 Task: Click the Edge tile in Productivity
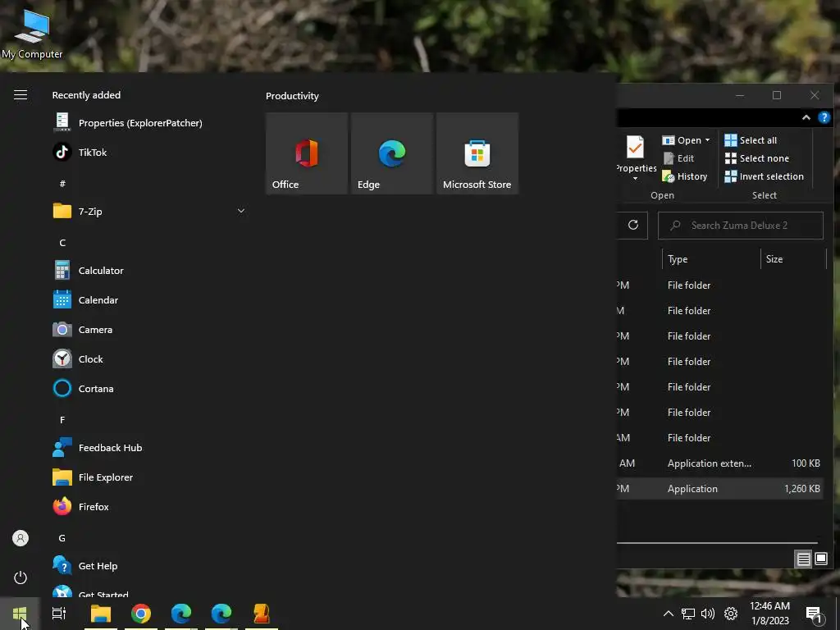(392, 153)
